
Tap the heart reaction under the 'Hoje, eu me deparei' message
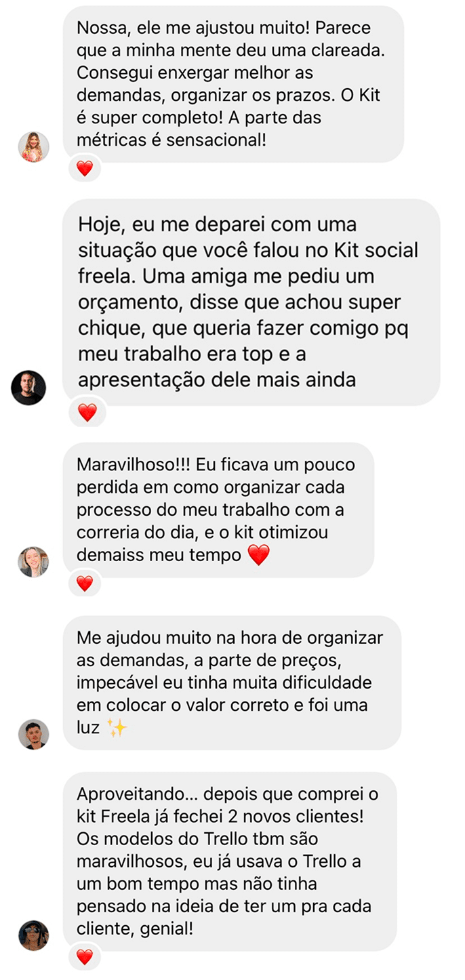[87, 411]
